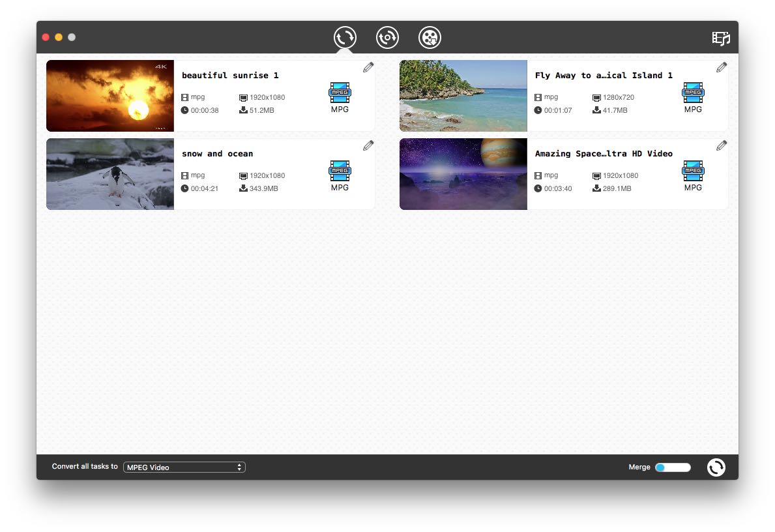Choose MPG output format for Fly Away video
The image size is (775, 532).
click(693, 98)
